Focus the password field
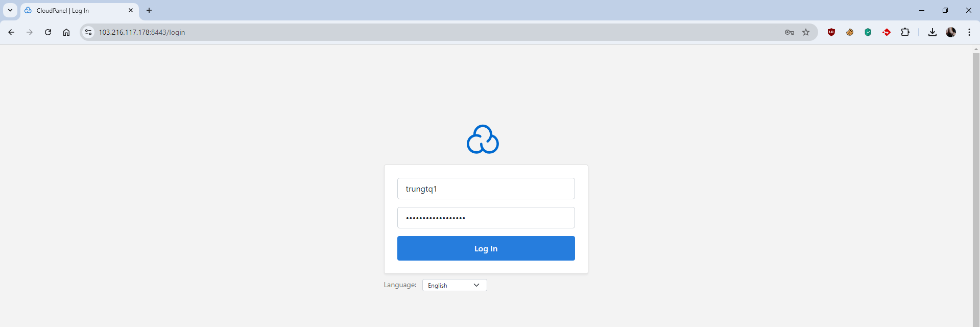The image size is (980, 327). pos(486,218)
